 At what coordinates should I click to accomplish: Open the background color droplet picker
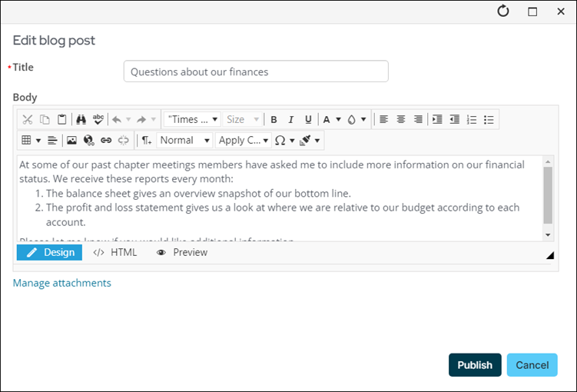click(x=356, y=119)
